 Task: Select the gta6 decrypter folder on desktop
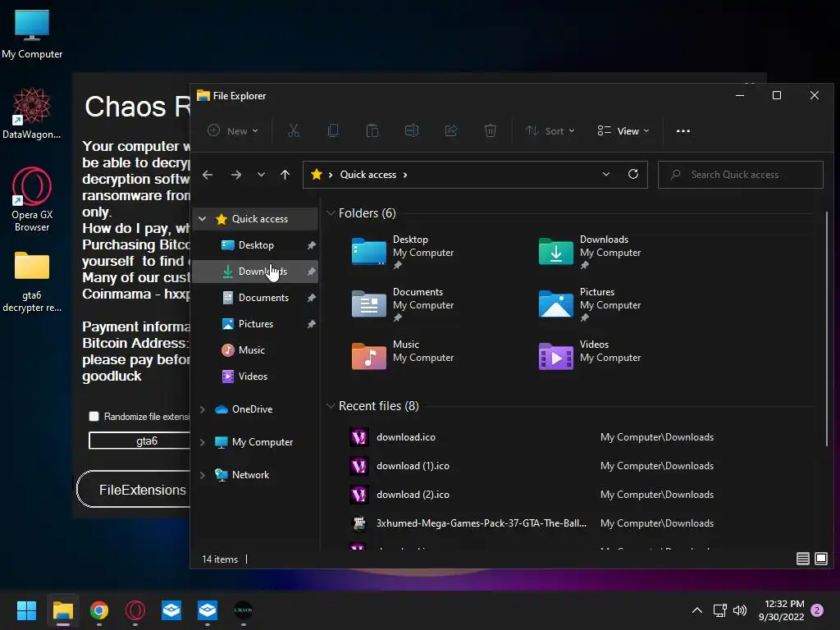point(32,282)
